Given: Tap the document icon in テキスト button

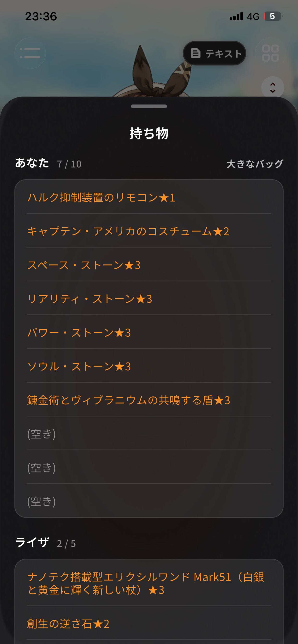Looking at the screenshot, I should point(196,53).
